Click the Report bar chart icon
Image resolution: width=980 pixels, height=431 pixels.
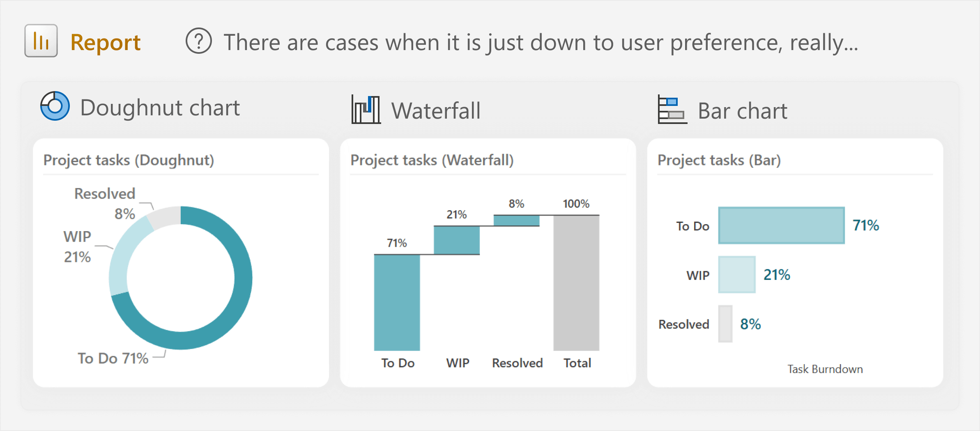click(x=41, y=41)
